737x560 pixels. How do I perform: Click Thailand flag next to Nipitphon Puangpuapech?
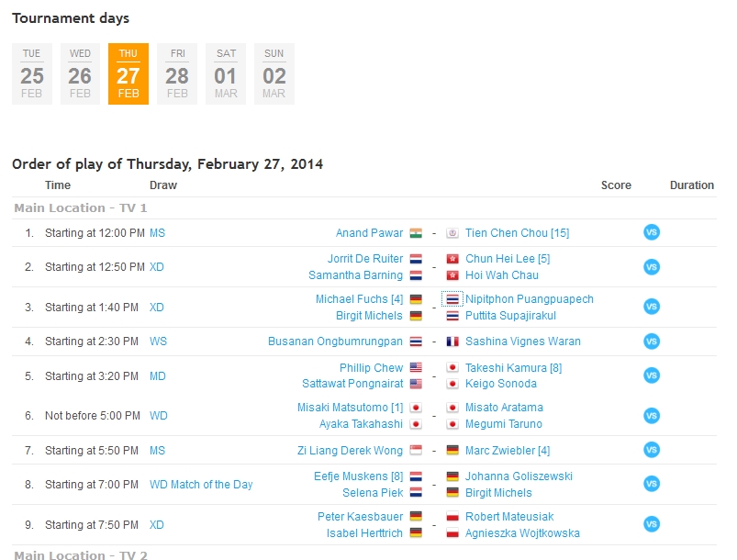(x=452, y=299)
